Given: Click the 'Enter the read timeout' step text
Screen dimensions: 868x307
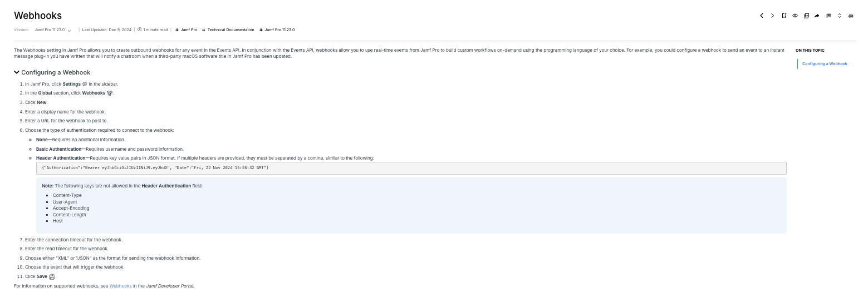Looking at the screenshot, I should pyautogui.click(x=67, y=249).
